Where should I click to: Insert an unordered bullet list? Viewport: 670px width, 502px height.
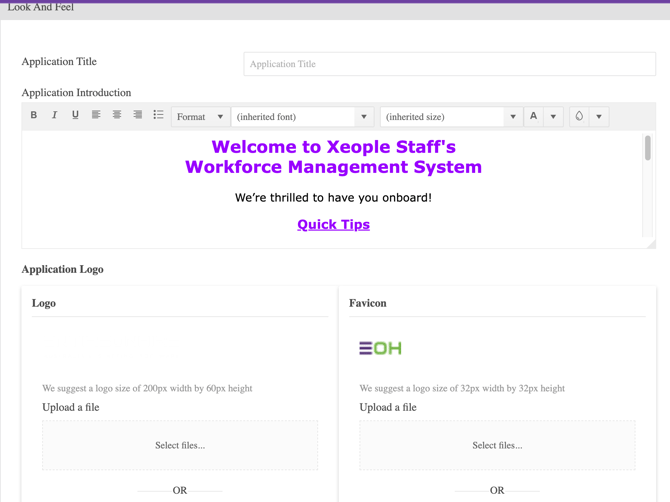[x=158, y=116]
